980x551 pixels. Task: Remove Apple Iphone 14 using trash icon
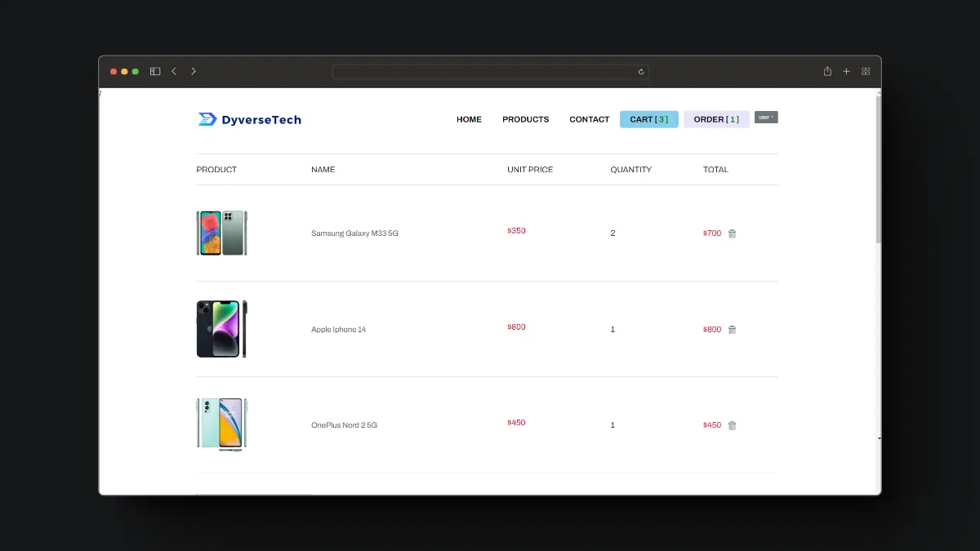[x=732, y=330]
